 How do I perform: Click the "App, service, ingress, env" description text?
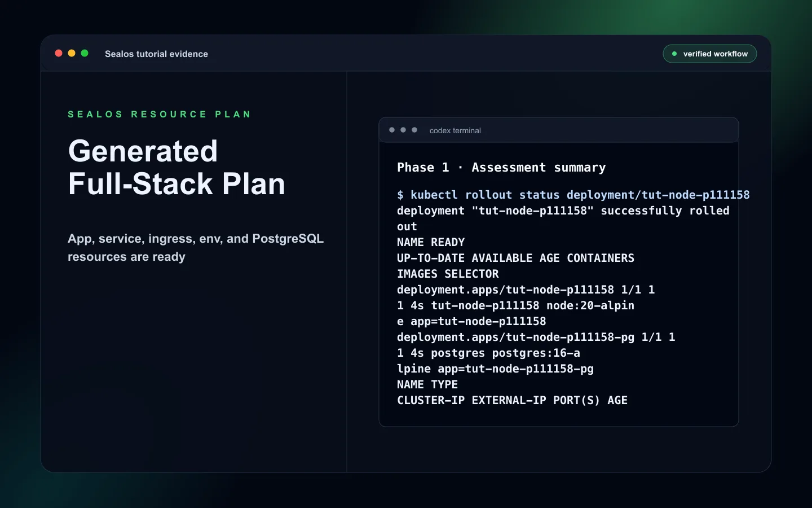tap(196, 247)
